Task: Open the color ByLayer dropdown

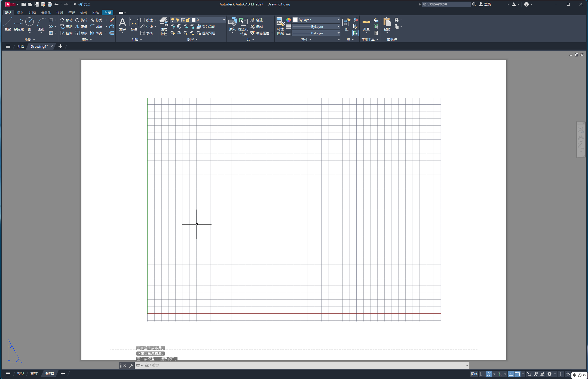Action: tap(316, 20)
